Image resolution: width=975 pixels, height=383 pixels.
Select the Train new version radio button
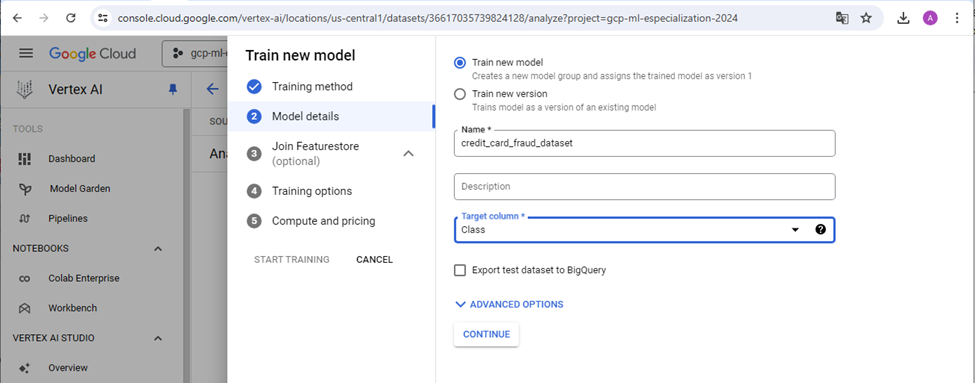tap(460, 94)
